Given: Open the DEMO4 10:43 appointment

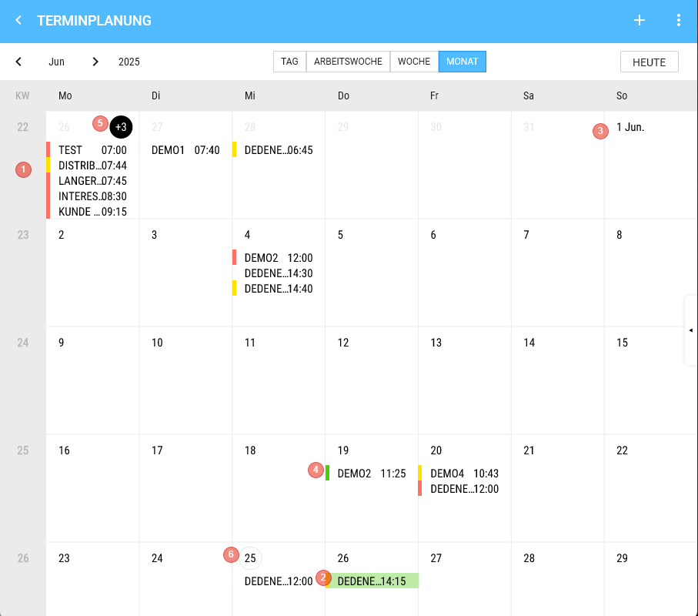Looking at the screenshot, I should pos(465,474).
